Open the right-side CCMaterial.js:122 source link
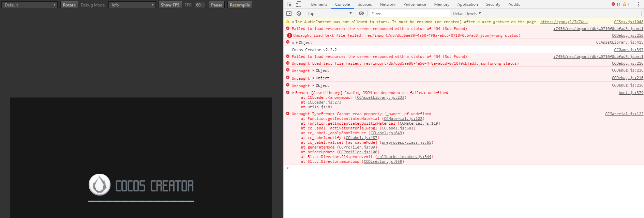644x218 pixels. pos(624,114)
